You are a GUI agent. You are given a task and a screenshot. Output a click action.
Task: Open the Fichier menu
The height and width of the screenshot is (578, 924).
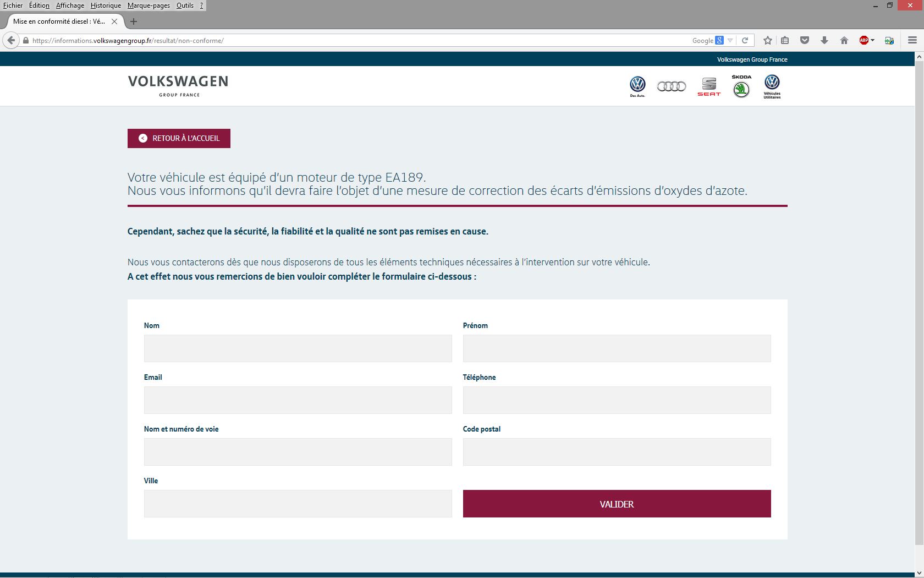coord(13,6)
